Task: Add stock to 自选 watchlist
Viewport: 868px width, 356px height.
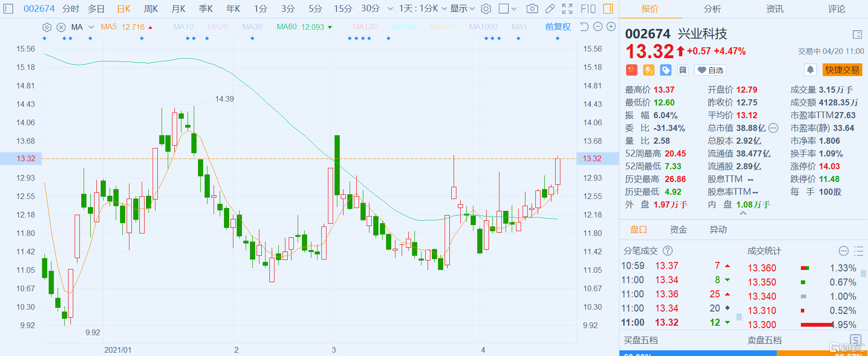Action: click(x=710, y=70)
